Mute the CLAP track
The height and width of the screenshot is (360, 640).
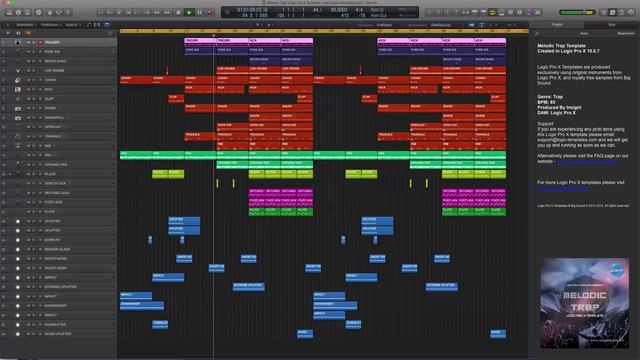[x=28, y=99]
